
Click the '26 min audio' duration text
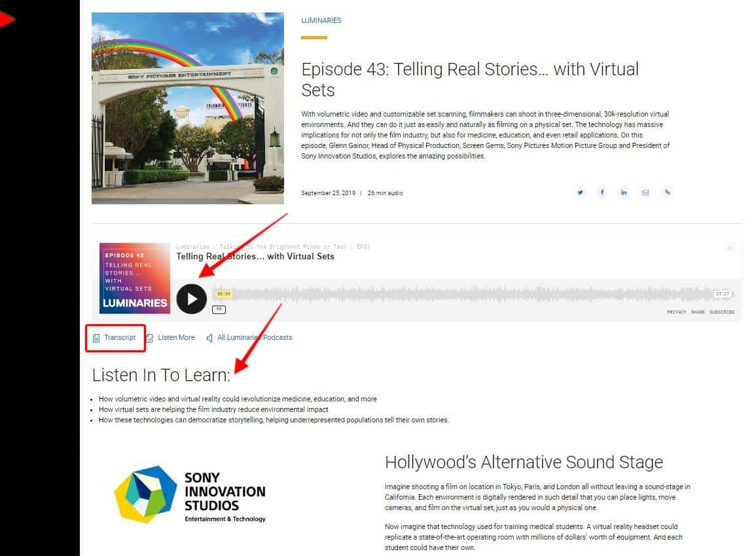[386, 193]
